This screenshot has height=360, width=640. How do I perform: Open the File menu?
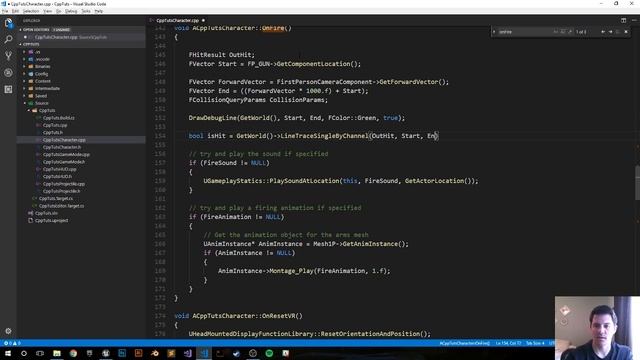5,11
